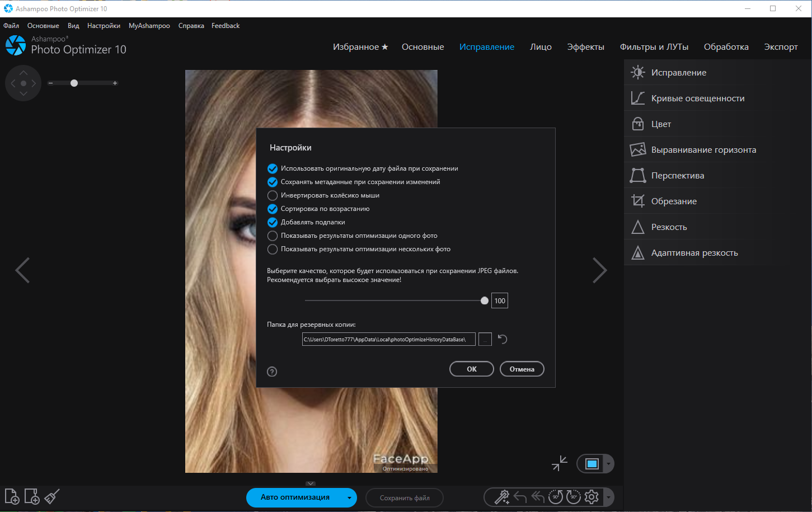This screenshot has width=812, height=512.
Task: Click the Отмена button
Action: [x=522, y=369]
